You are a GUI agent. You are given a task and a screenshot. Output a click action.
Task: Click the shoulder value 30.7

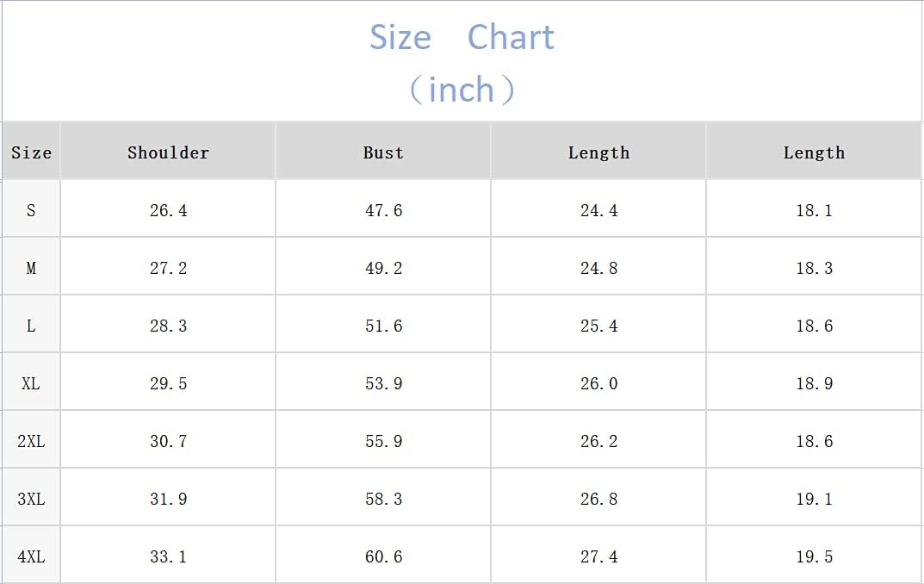click(x=168, y=441)
